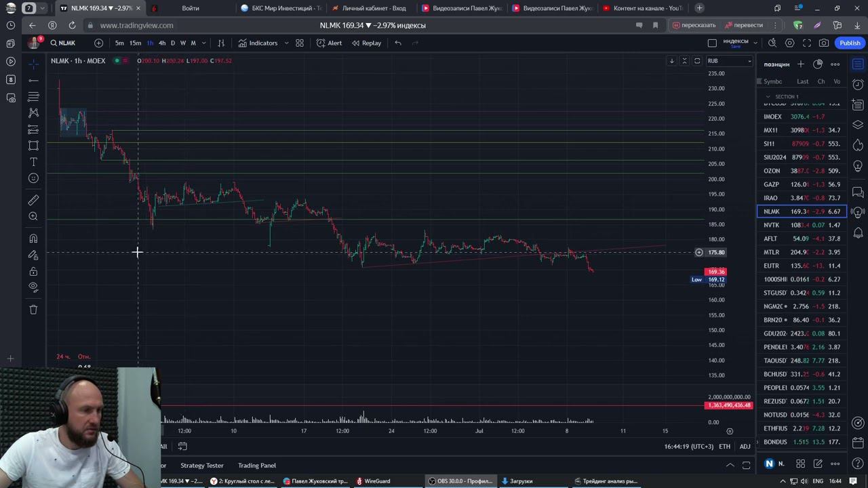Screen dimensions: 868x488
Task: Select the 4h timeframe
Action: [x=162, y=43]
